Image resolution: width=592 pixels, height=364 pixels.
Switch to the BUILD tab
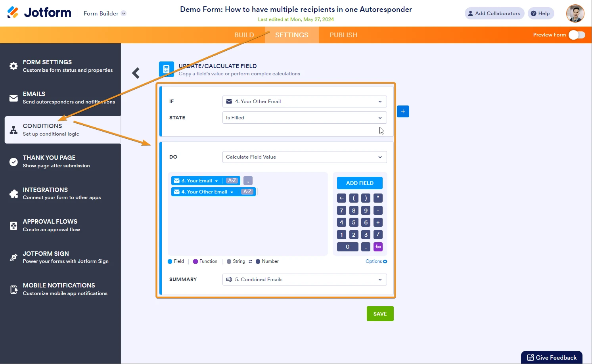pos(244,35)
